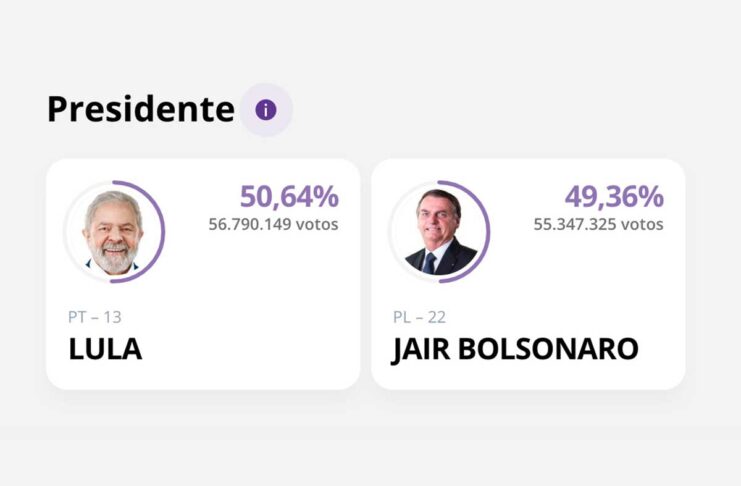Click the Presidente section heading
Image resolution: width=741 pixels, height=486 pixels.
pos(140,110)
